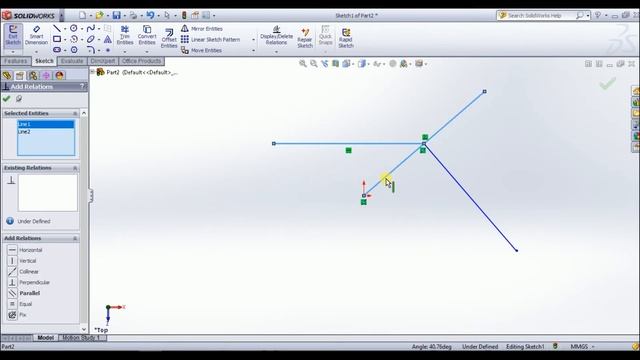Select the Model bottom tab
The width and height of the screenshot is (640, 360).
click(x=45, y=338)
